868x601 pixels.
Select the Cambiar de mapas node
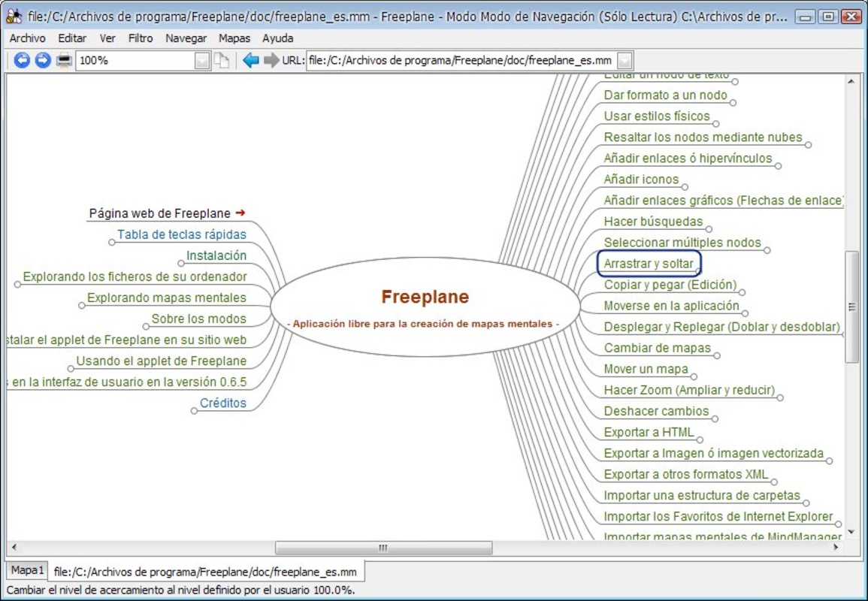tap(657, 348)
